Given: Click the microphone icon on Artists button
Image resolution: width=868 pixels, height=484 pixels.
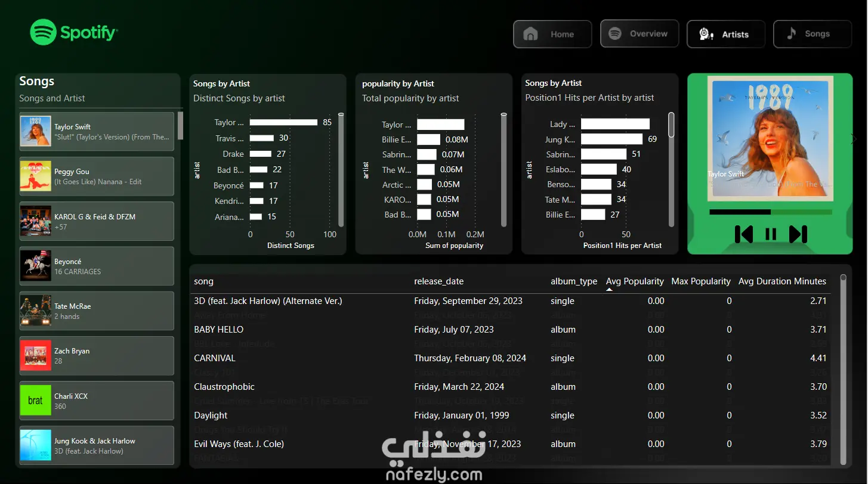Looking at the screenshot, I should tap(706, 34).
